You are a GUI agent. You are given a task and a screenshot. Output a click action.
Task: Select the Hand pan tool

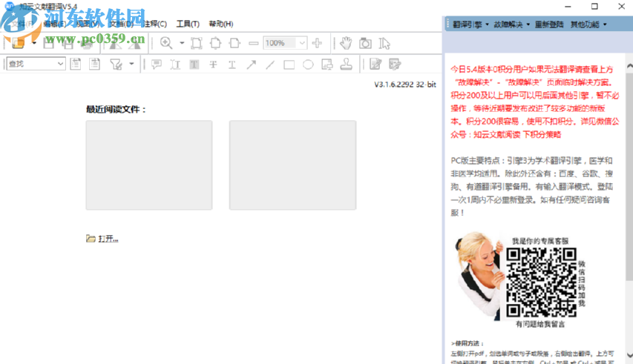tap(346, 43)
